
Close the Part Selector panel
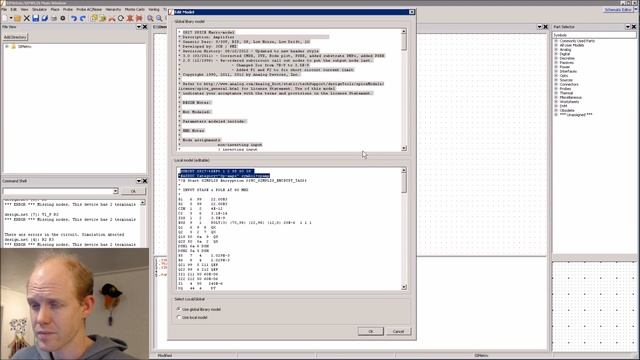634,27
